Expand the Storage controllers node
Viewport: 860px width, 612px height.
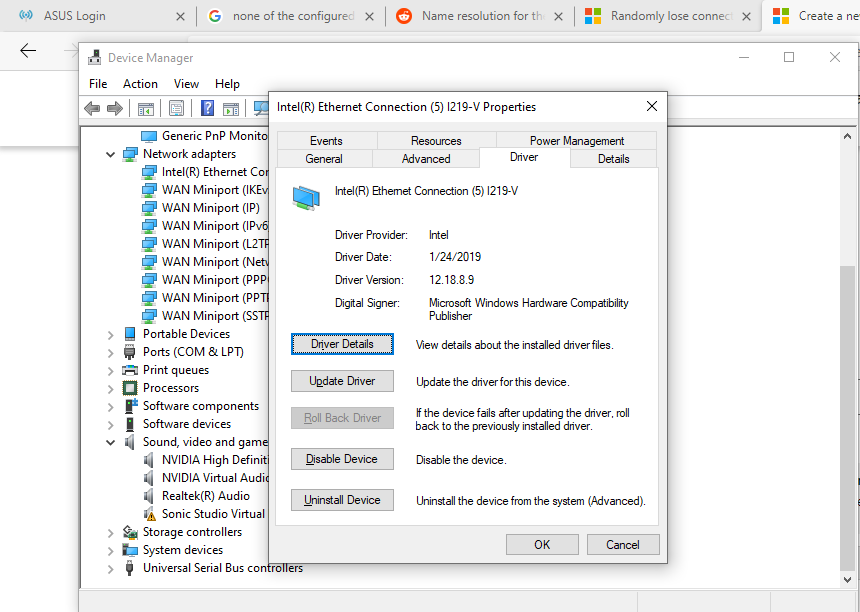click(110, 532)
